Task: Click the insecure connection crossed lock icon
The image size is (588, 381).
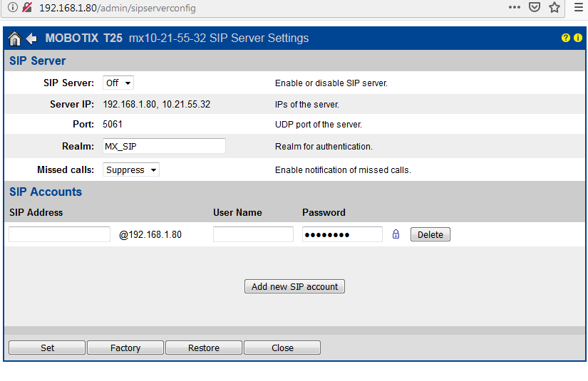Action: tap(27, 8)
